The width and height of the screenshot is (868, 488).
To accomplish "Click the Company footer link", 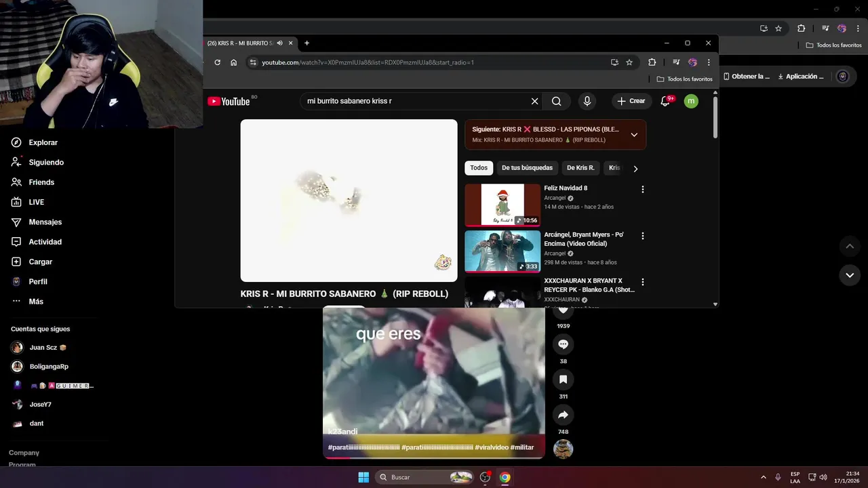I will [24, 452].
